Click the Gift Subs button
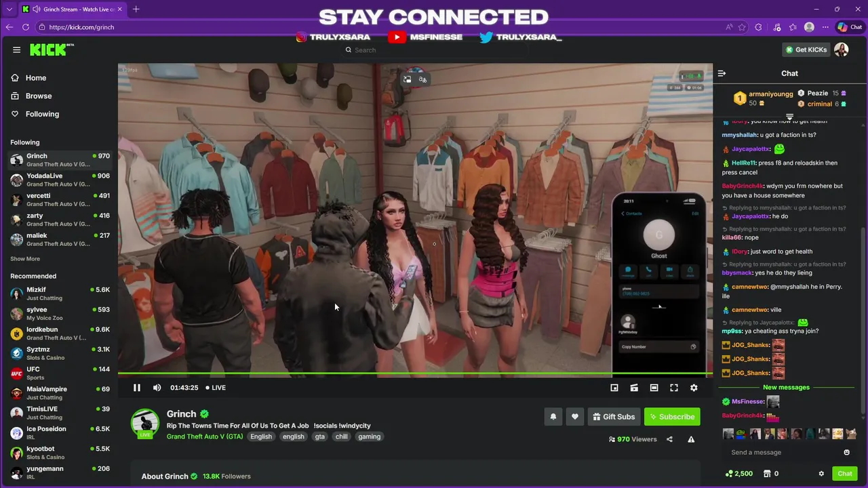Image resolution: width=868 pixels, height=488 pixels. coord(614,417)
